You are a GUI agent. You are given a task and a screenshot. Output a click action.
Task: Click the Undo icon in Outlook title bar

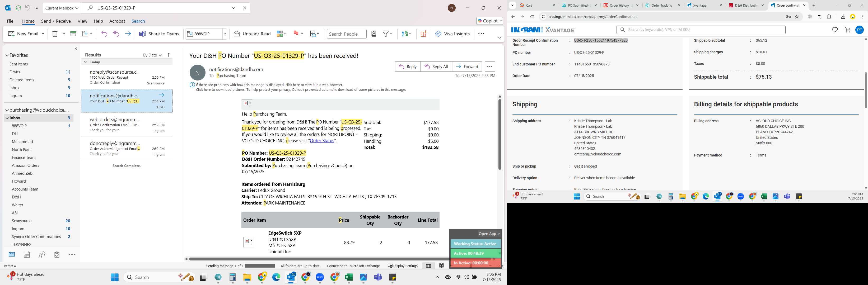click(28, 8)
